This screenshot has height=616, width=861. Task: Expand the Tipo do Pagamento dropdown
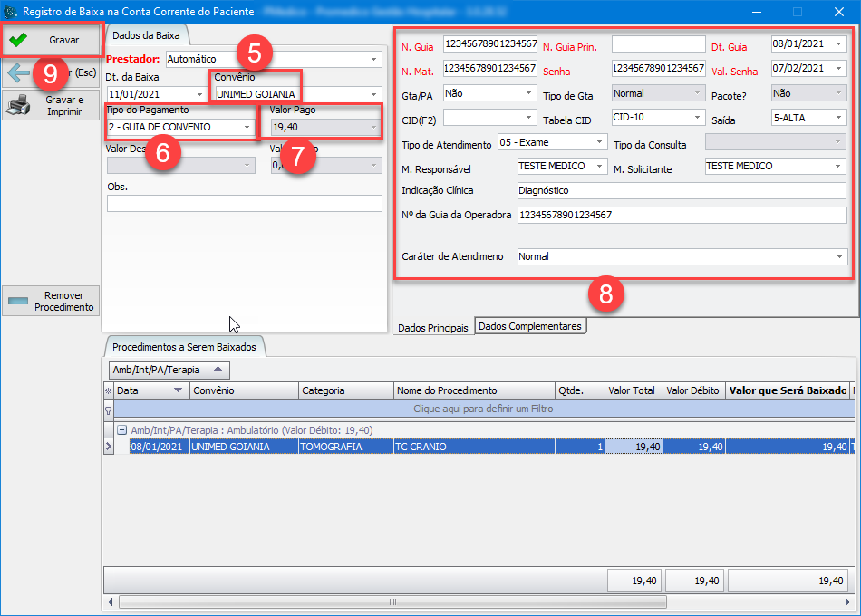point(248,128)
